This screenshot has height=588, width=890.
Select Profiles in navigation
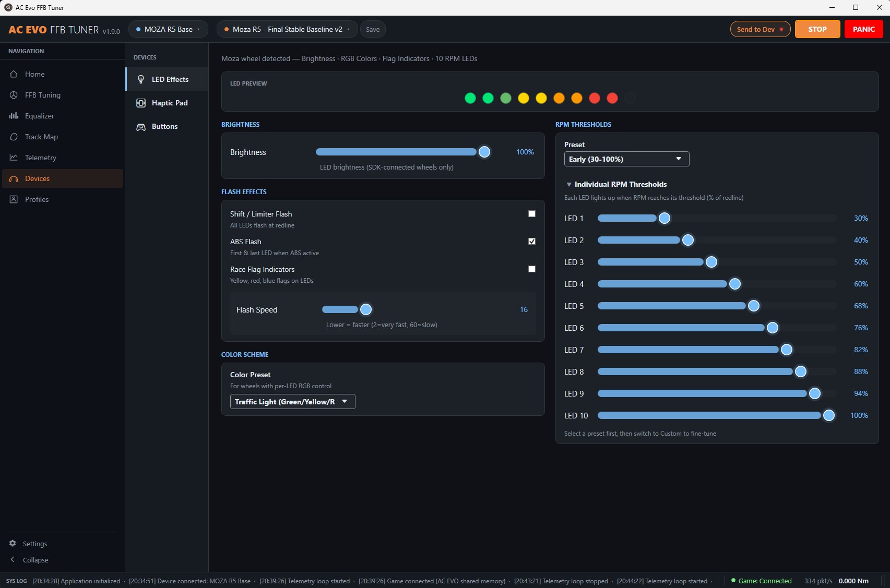point(63,199)
